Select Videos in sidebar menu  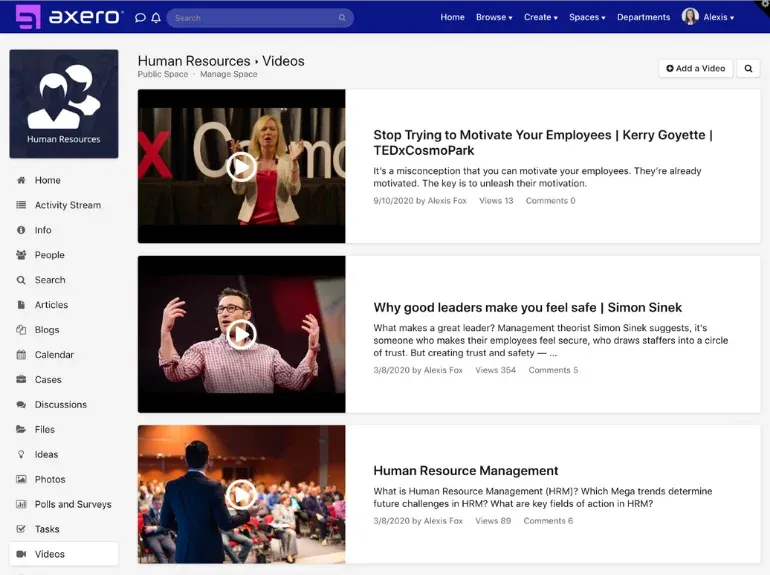click(64, 554)
